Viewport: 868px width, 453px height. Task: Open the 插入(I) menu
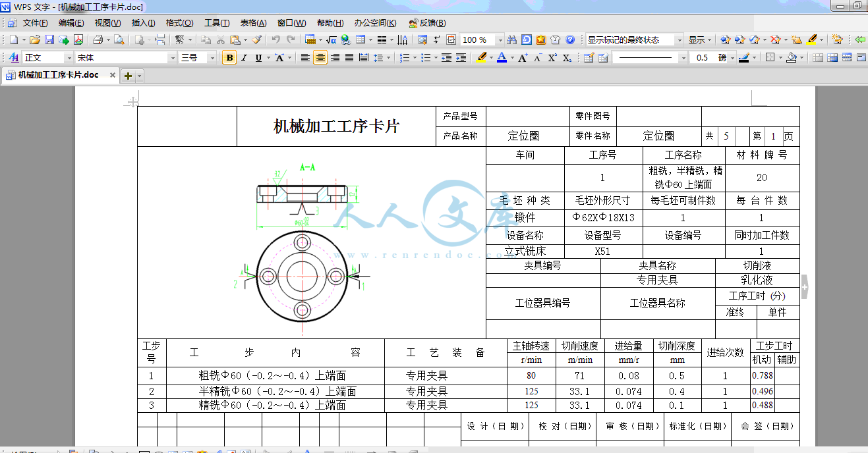click(x=144, y=22)
